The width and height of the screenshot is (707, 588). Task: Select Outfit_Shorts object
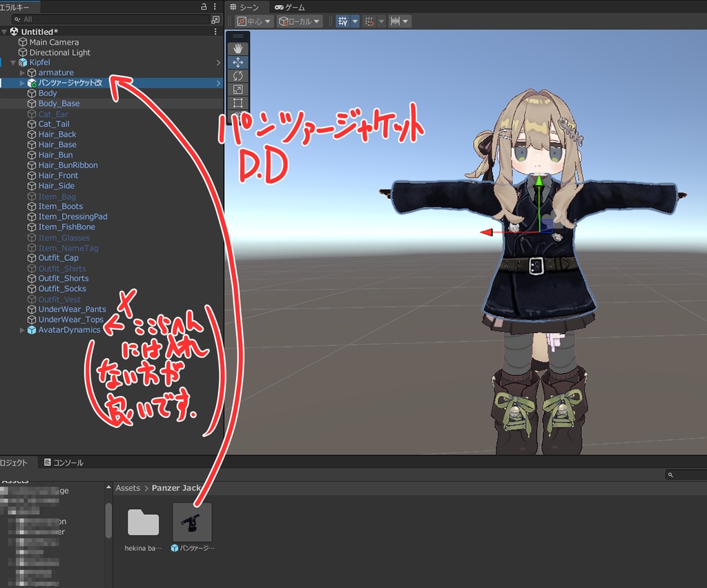coord(63,278)
